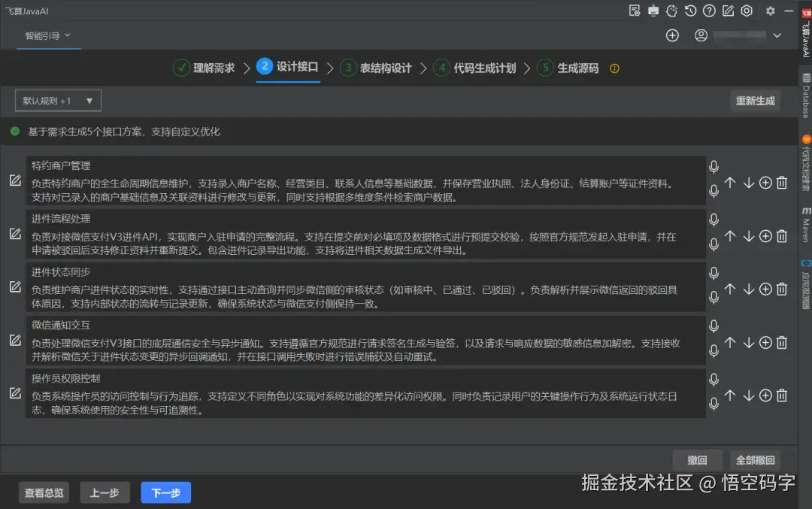Add an interface after 进件流程处理 via plus icon

765,236
